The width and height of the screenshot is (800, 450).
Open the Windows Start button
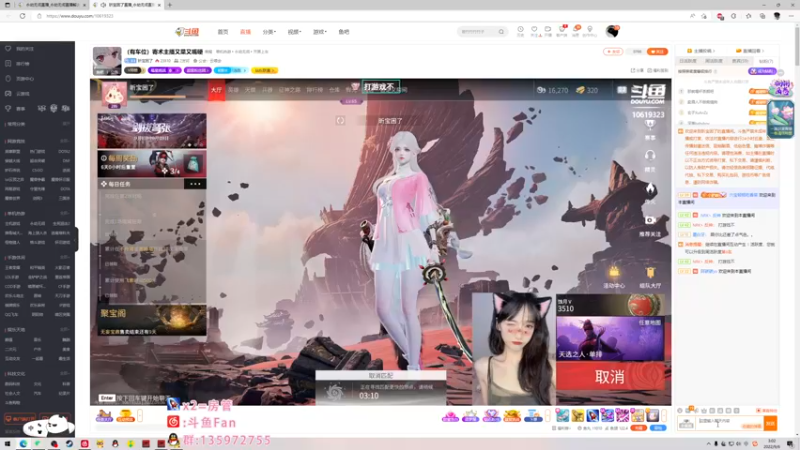coord(7,444)
